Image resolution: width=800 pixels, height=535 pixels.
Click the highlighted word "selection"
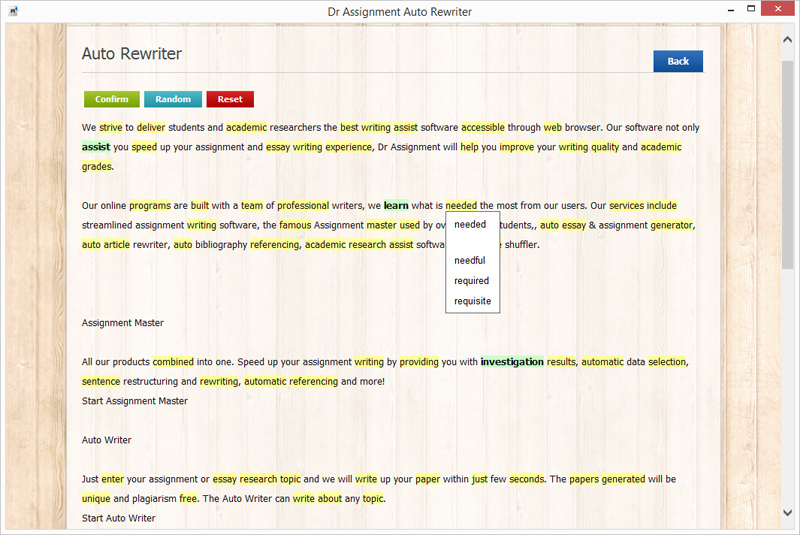click(667, 362)
